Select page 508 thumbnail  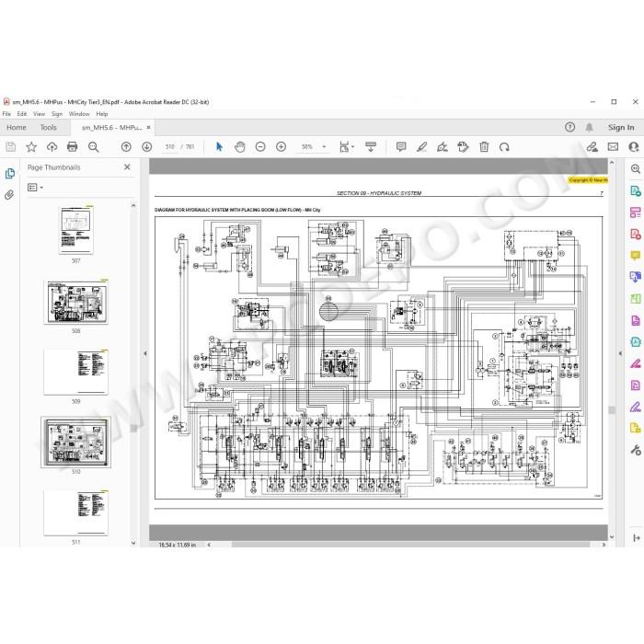point(76,302)
